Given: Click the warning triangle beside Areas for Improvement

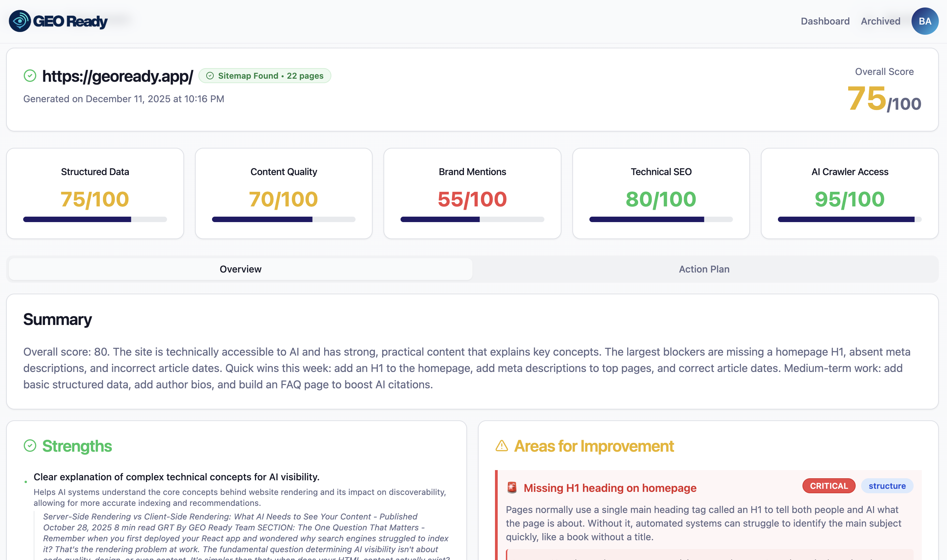Looking at the screenshot, I should pos(501,446).
